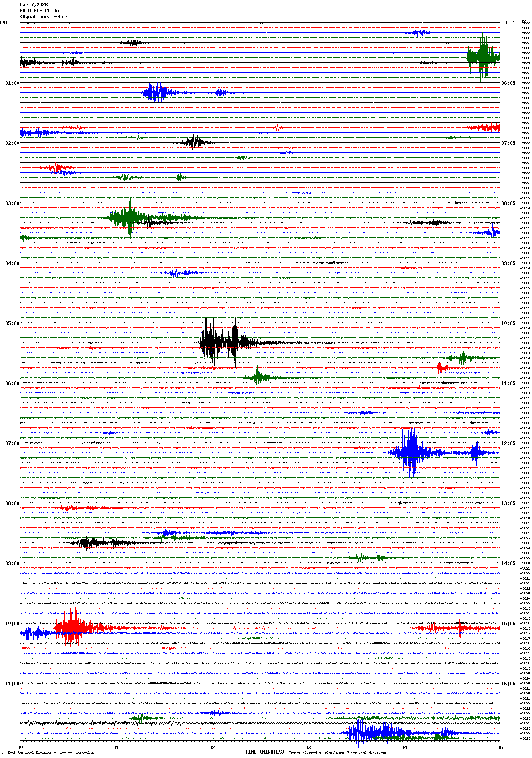Screen dimensions: 532x758
Task: Click the large green seismic event after 03:00
Action: click(129, 217)
